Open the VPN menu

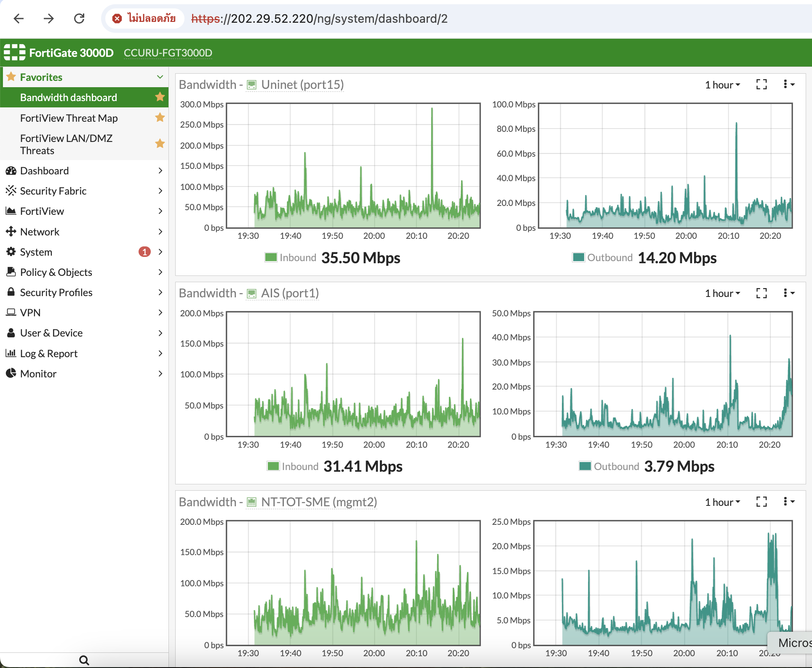point(84,313)
